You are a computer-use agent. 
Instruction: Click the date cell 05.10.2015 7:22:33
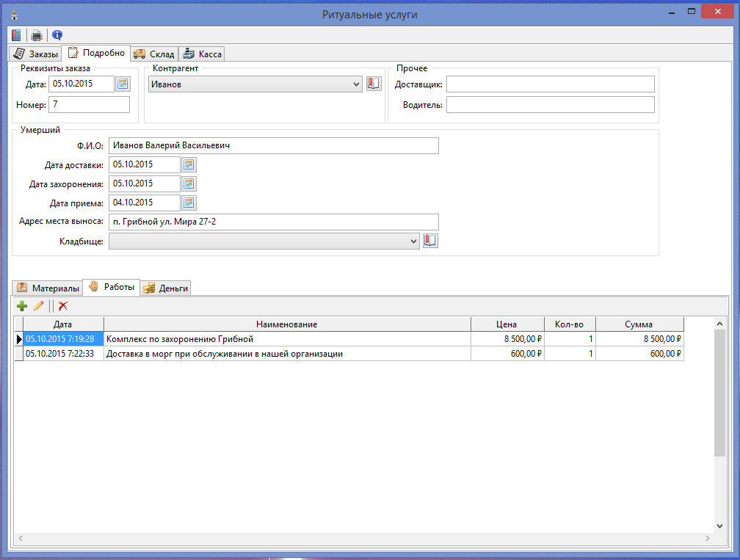63,353
